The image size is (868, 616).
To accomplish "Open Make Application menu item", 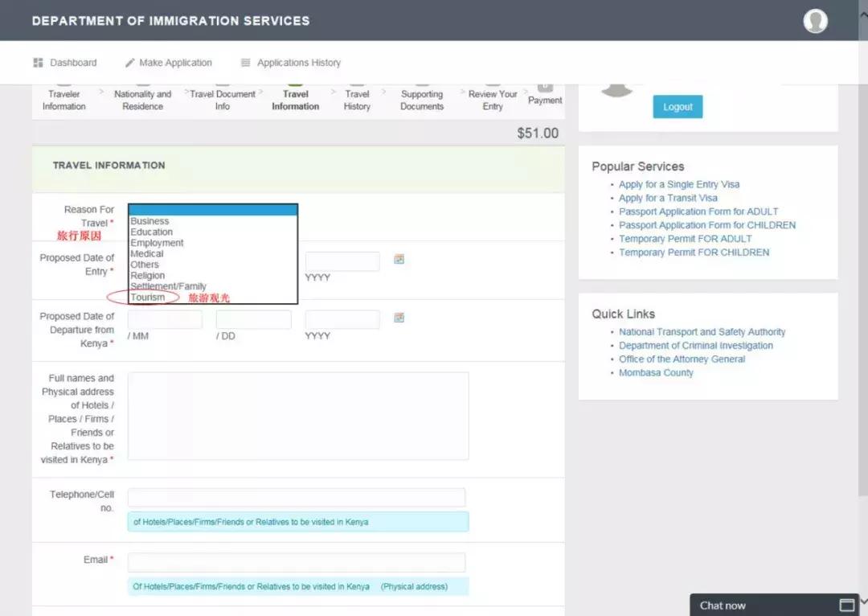I will (x=175, y=63).
